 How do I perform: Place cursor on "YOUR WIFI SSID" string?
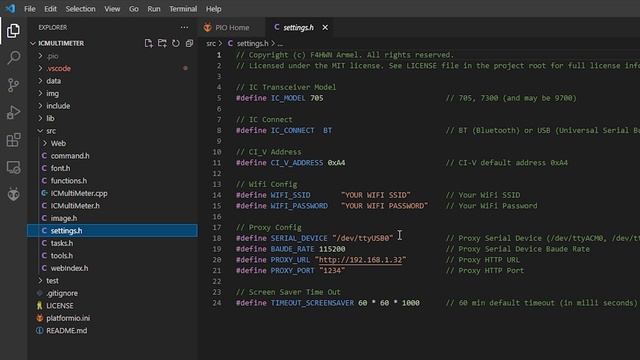(376, 195)
